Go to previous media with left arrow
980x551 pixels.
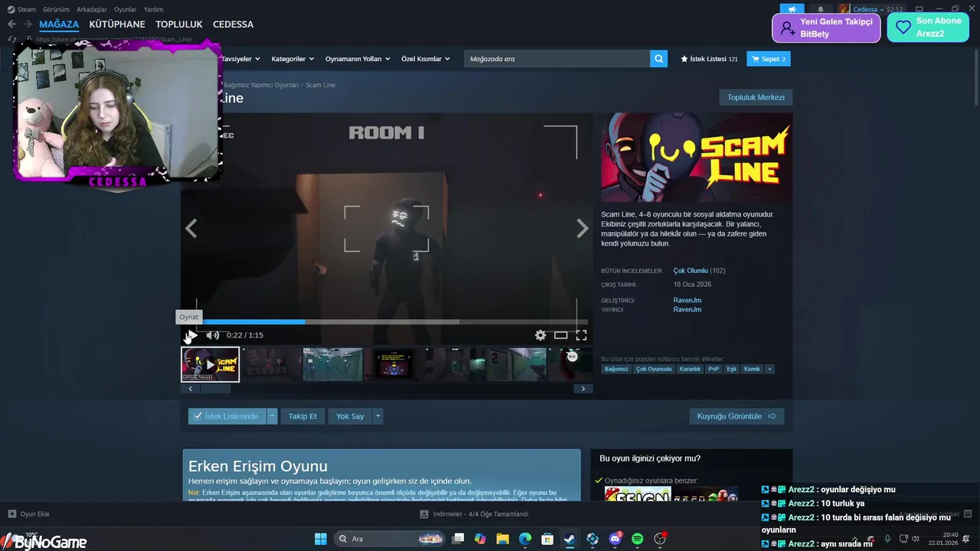coord(191,228)
